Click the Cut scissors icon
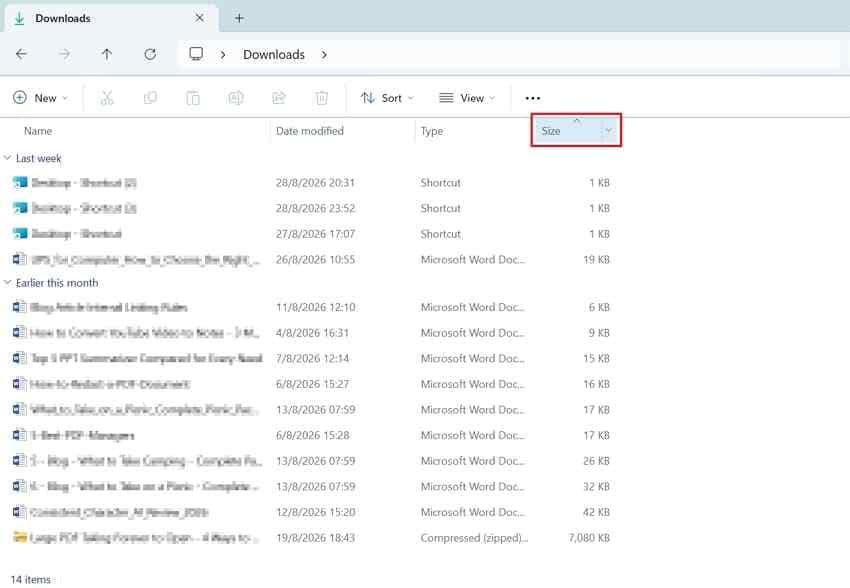The height and width of the screenshot is (588, 850). [107, 98]
